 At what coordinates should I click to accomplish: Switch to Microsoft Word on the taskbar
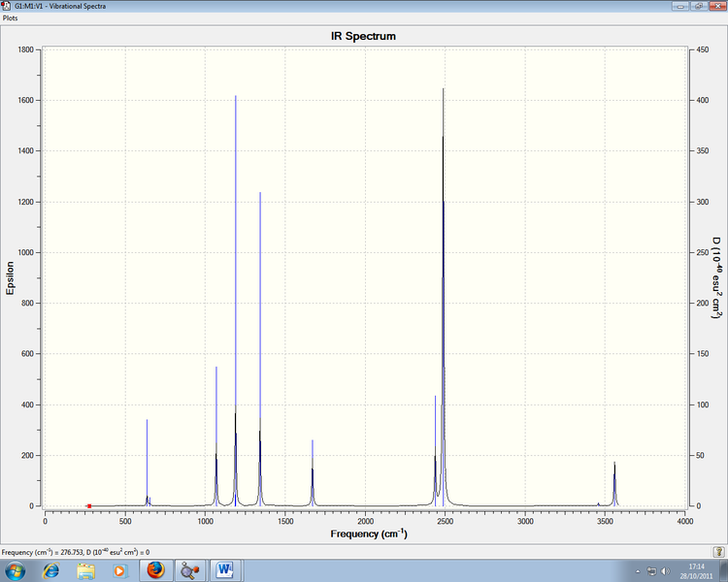tap(225, 570)
